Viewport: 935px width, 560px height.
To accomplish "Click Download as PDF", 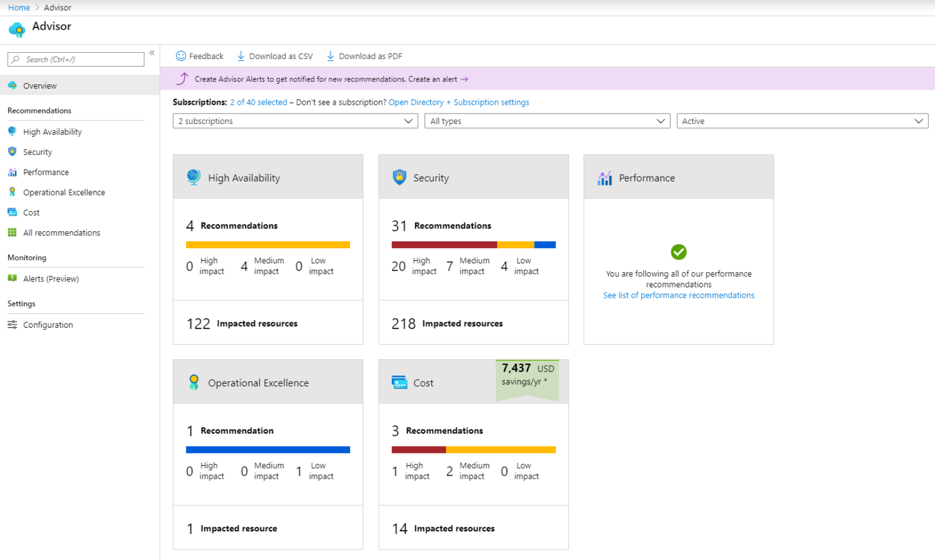I will pos(364,56).
